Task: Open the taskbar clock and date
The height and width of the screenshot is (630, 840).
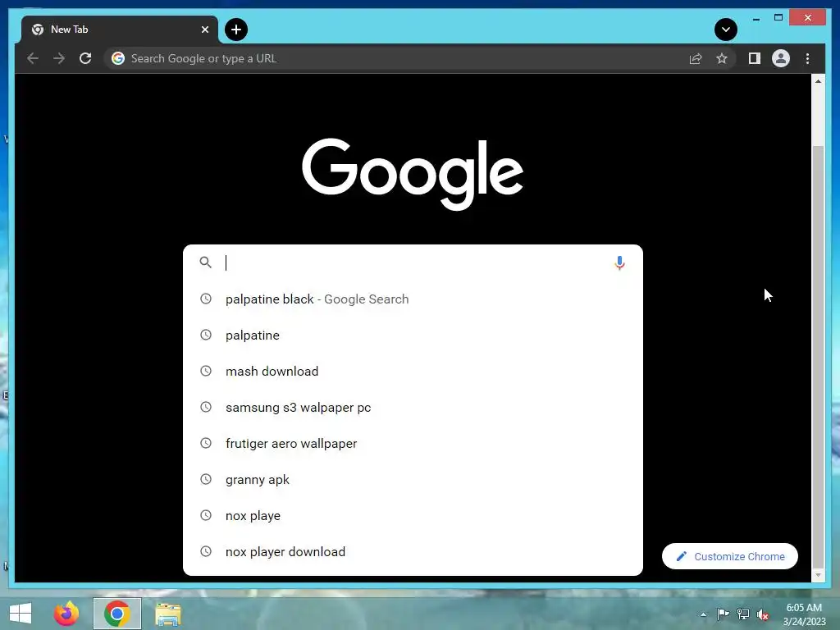Action: pyautogui.click(x=804, y=614)
